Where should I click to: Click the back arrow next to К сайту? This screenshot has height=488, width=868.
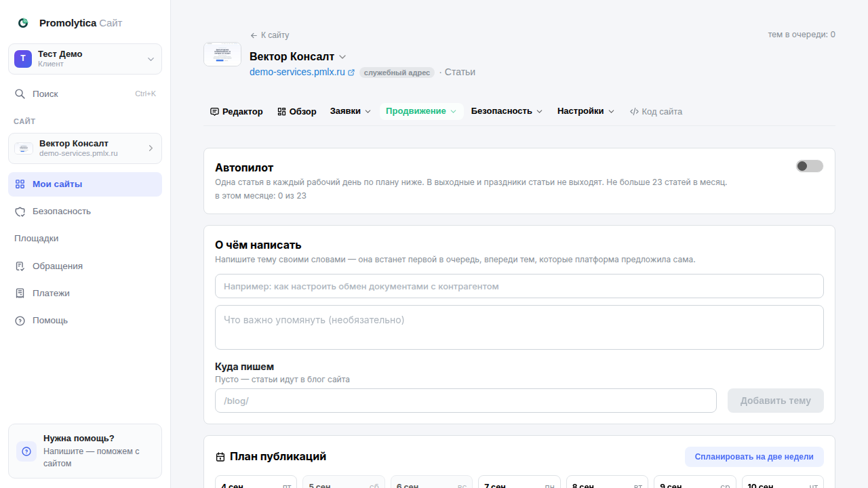254,35
